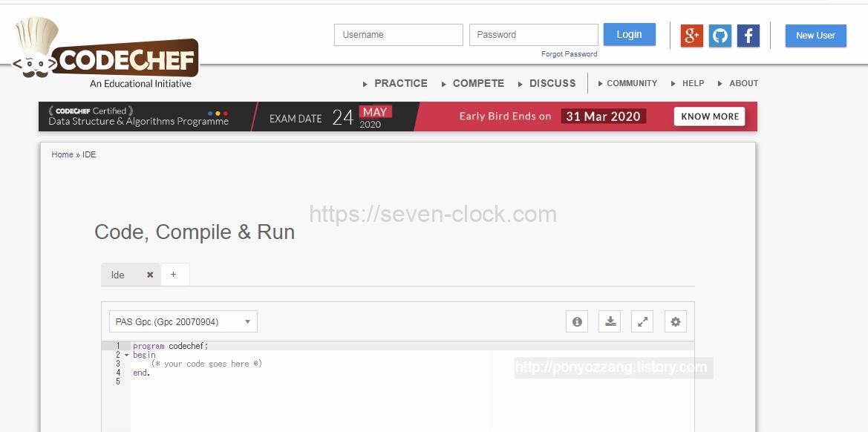This screenshot has width=868, height=432.
Task: Close the Ide tab
Action: (x=150, y=275)
